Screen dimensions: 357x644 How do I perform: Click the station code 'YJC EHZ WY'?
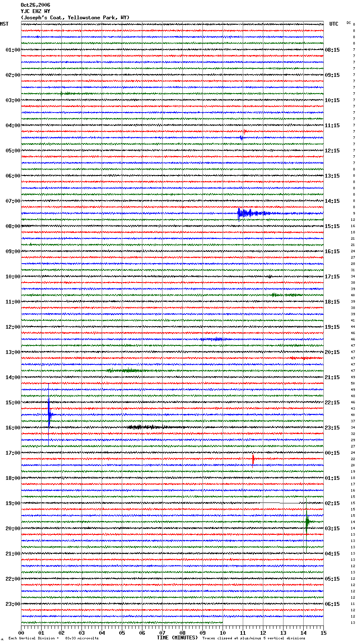click(x=35, y=11)
